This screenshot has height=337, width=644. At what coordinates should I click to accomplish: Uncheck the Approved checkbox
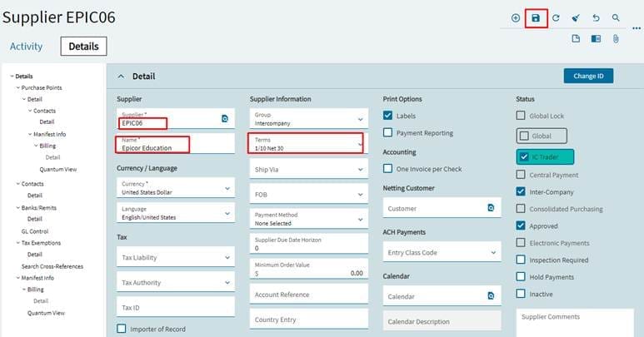(x=521, y=225)
